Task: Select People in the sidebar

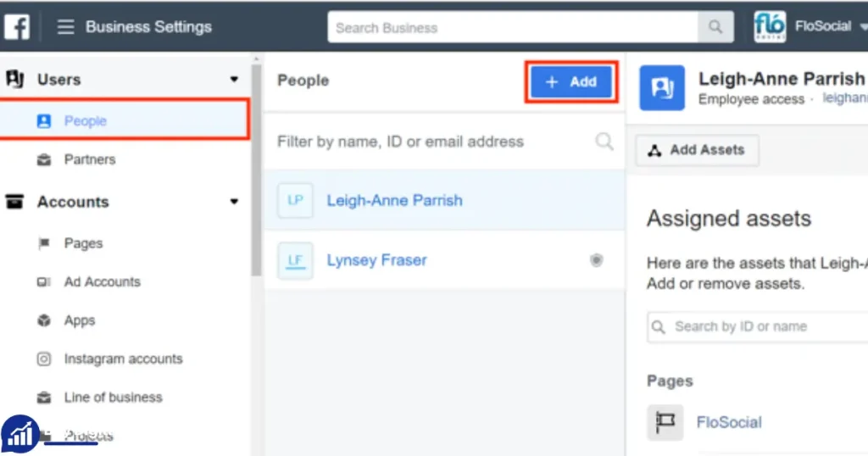Action: (125, 120)
